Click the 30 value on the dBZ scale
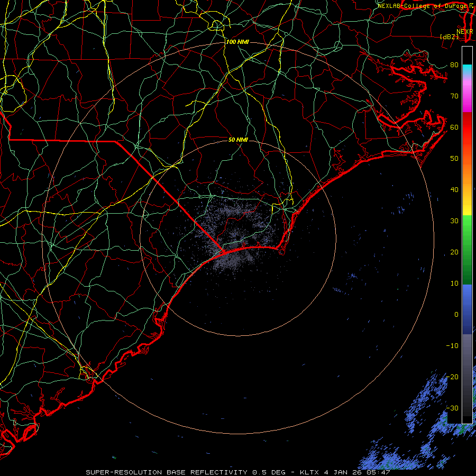The image size is (476, 476). [x=454, y=221]
